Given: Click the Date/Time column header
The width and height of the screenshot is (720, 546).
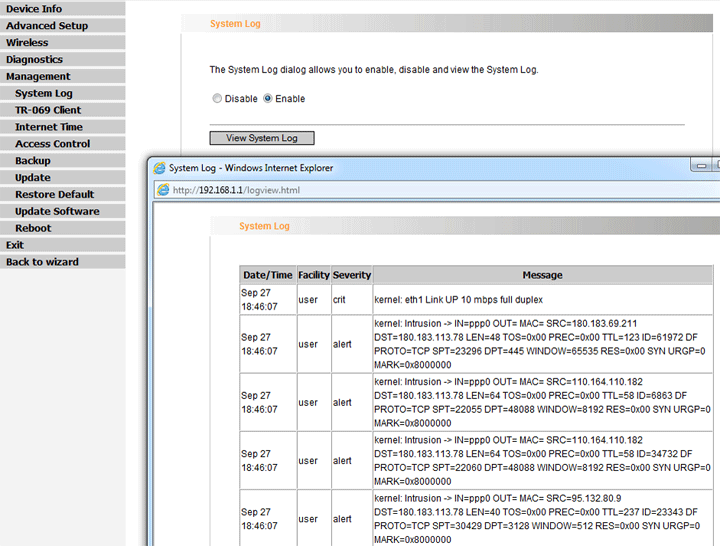Looking at the screenshot, I should [268, 275].
